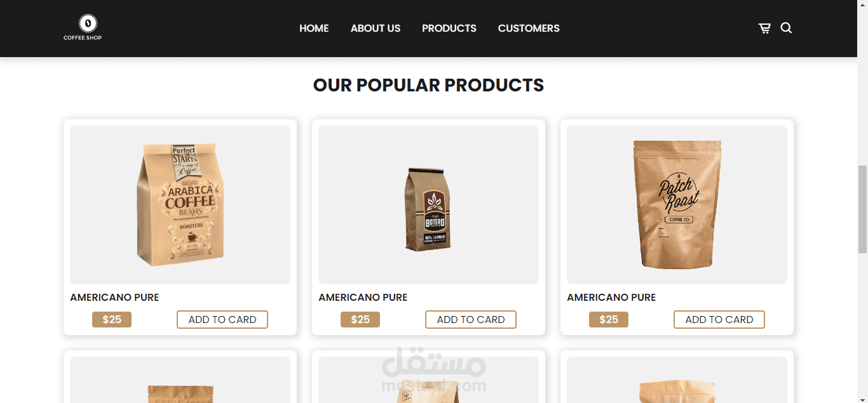Open the Customers menu link
868x403 pixels.
tap(529, 28)
